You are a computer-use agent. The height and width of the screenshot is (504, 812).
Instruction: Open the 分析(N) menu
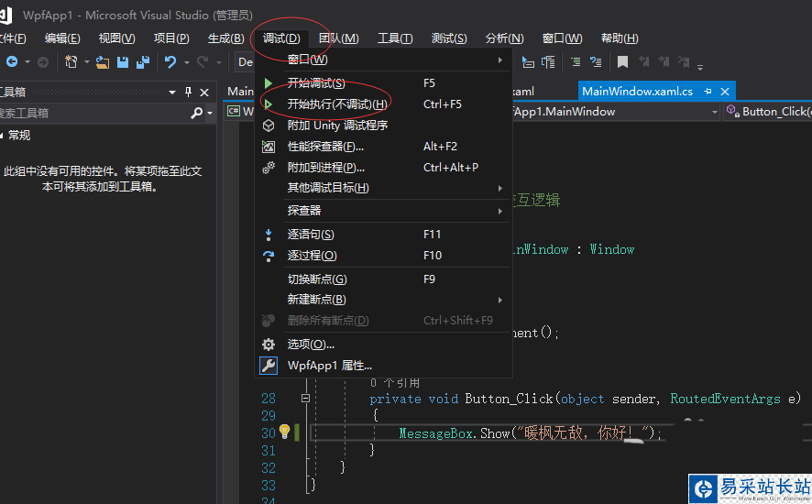click(x=504, y=38)
